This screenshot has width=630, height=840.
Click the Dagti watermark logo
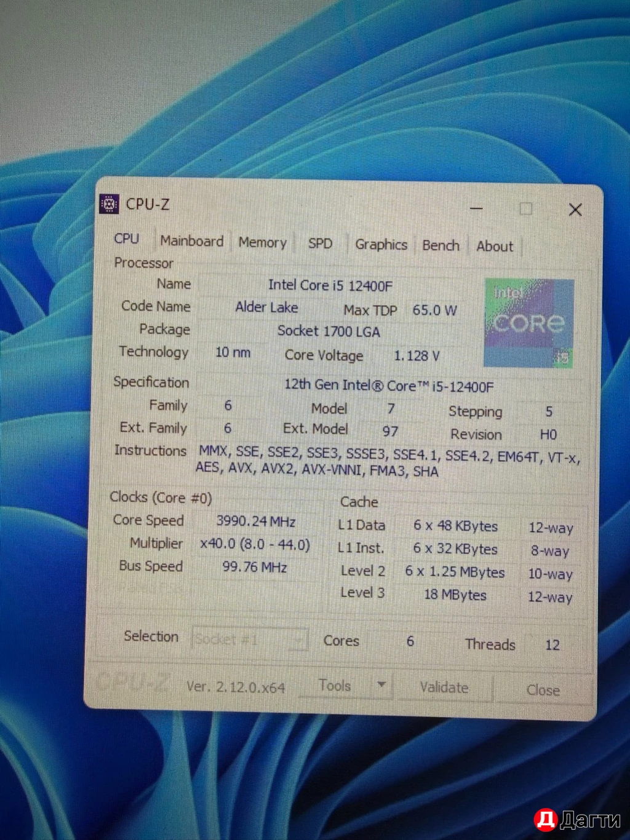[x=577, y=819]
